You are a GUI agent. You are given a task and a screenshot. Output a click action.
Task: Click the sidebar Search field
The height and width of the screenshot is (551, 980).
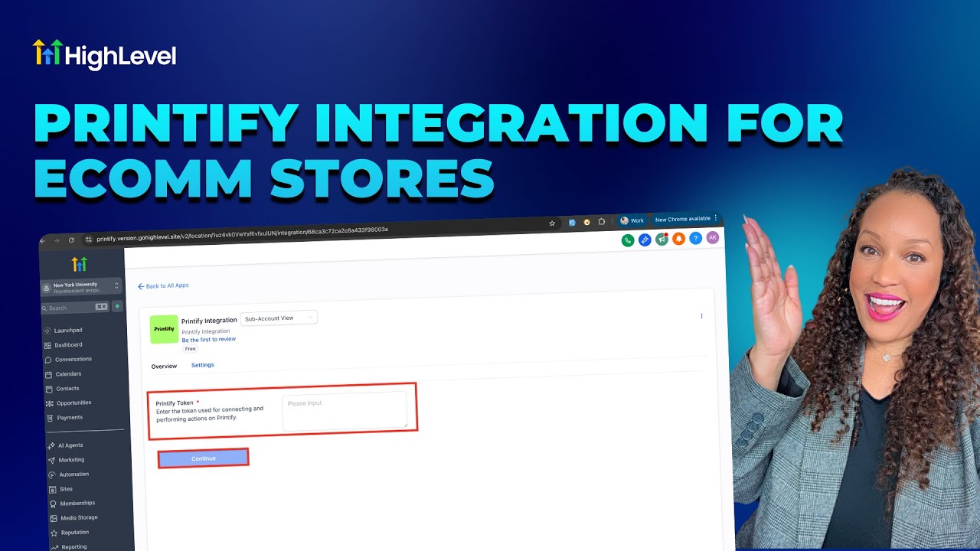click(x=74, y=308)
